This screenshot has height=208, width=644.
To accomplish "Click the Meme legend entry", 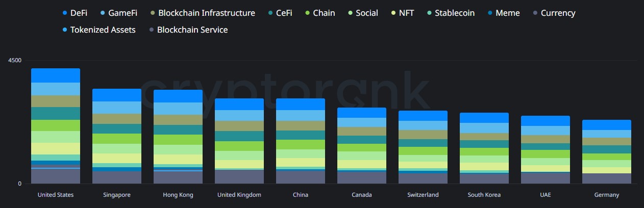I will coord(508,13).
